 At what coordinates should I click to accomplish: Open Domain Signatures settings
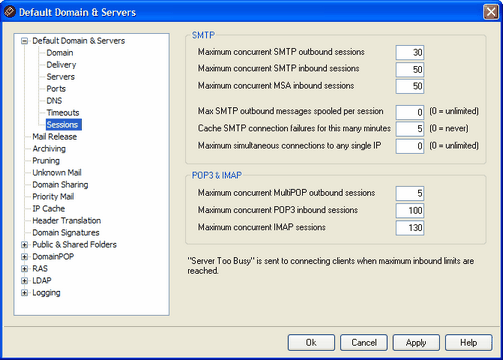tap(66, 233)
